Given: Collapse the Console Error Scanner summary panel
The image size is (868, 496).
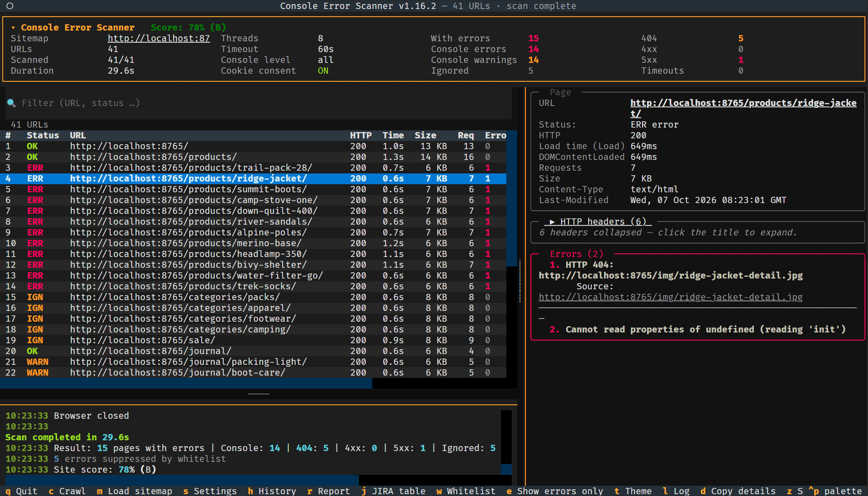Looking at the screenshot, I should click(13, 28).
